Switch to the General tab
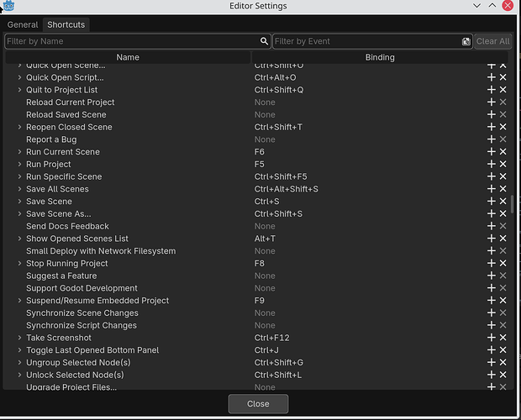The width and height of the screenshot is (521, 420). 23,25
